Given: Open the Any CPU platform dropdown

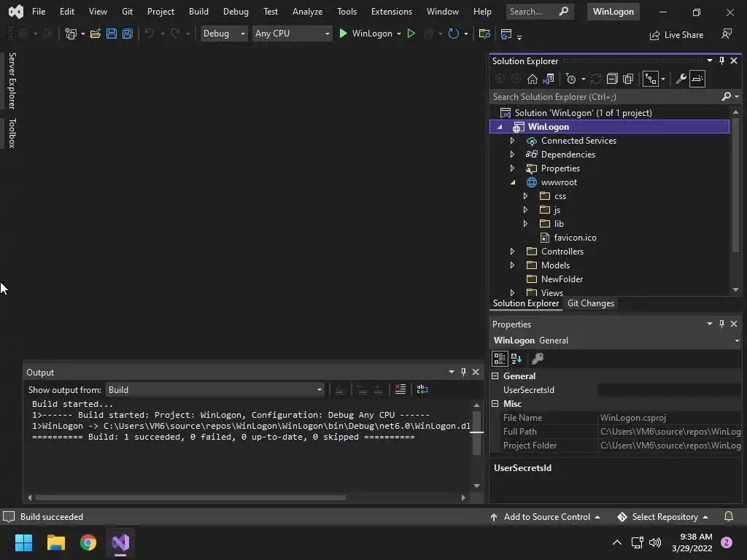Looking at the screenshot, I should (x=292, y=34).
